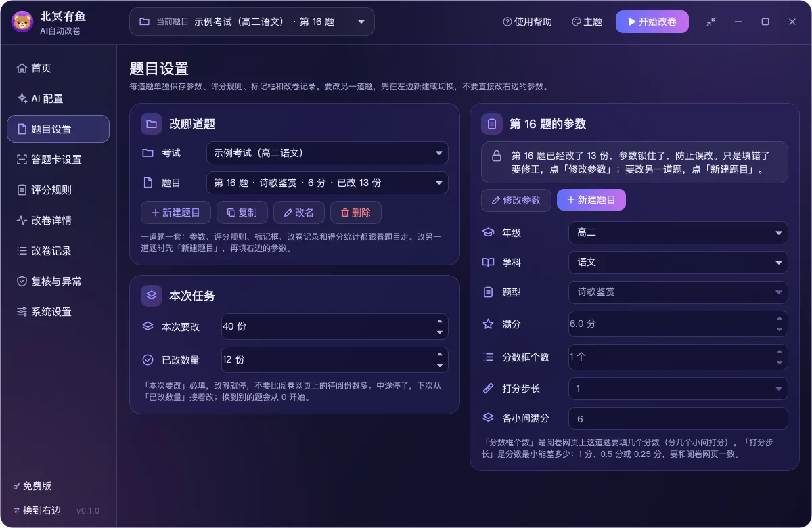Decrease 本次要改 with its down arrow
This screenshot has height=528, width=812.
coord(440,332)
